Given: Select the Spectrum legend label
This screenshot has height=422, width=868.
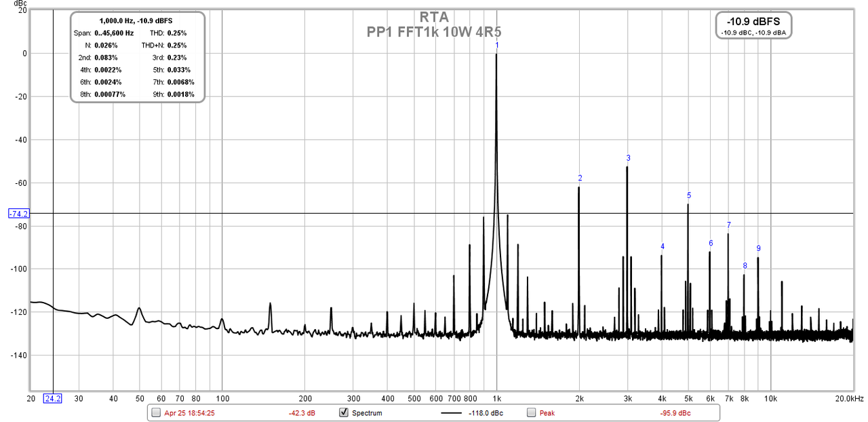Looking at the screenshot, I should tap(367, 413).
